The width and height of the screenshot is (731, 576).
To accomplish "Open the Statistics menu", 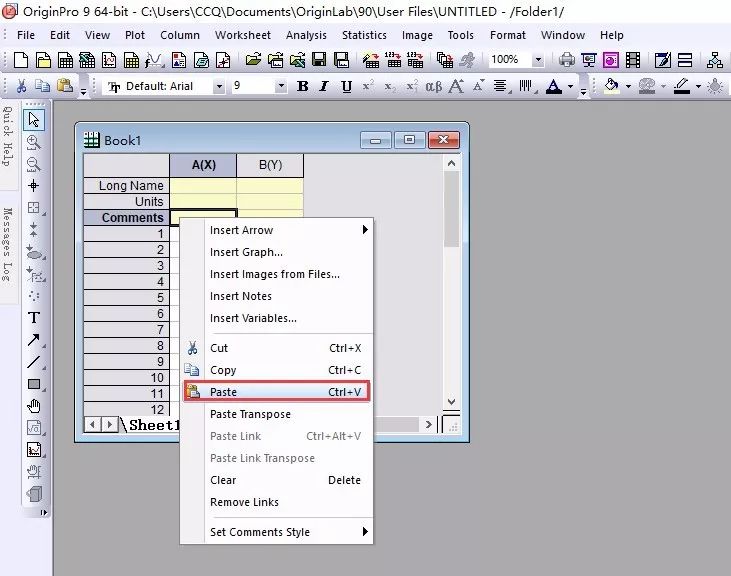I will [364, 35].
